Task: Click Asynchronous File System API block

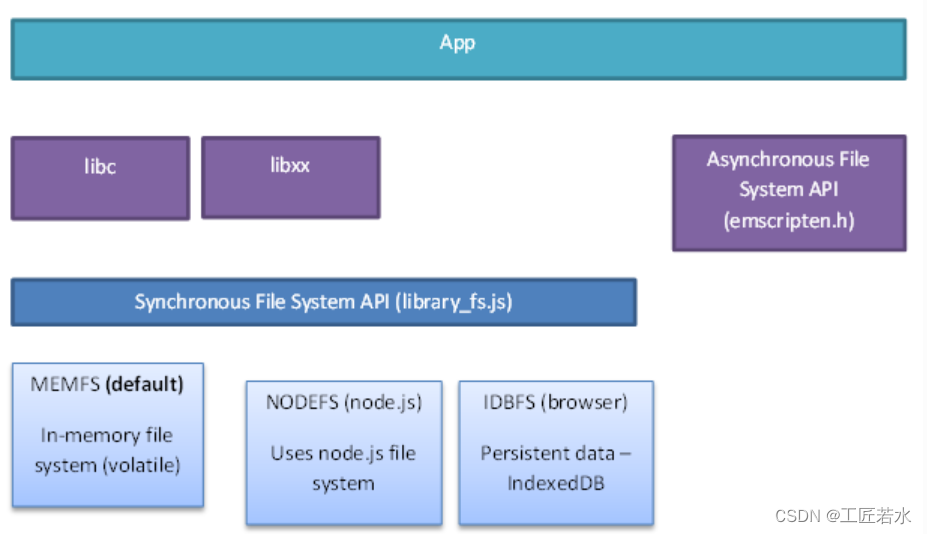Action: point(789,193)
